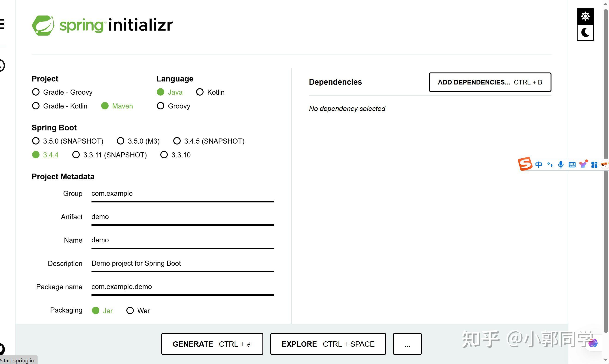The image size is (609, 364).
Task: Click the purple brain extension icon
Action: pyautogui.click(x=593, y=343)
